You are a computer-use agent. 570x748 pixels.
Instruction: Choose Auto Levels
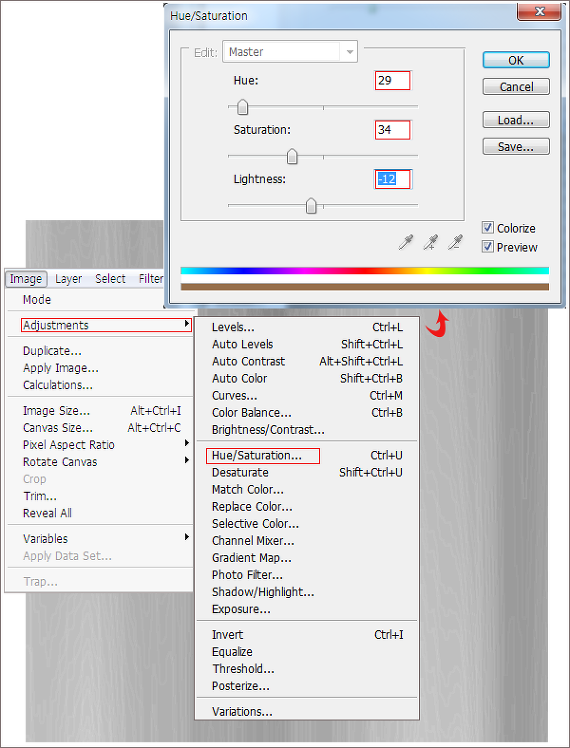307,344
